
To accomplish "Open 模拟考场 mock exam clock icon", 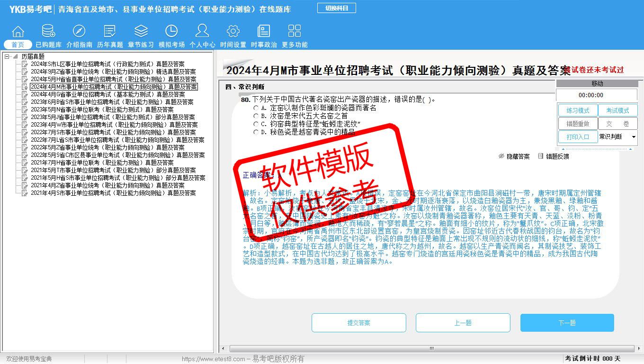I will pos(171,32).
